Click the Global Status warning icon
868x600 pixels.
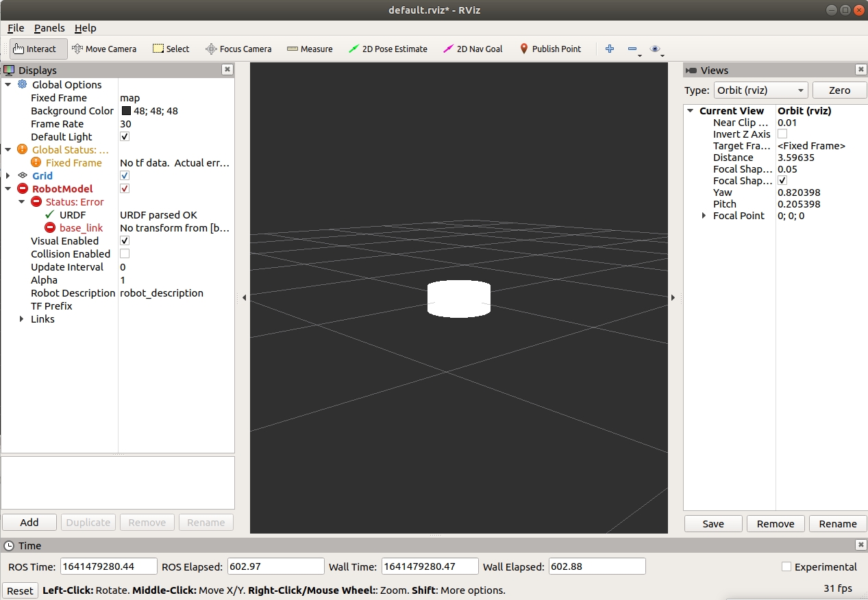pos(22,149)
